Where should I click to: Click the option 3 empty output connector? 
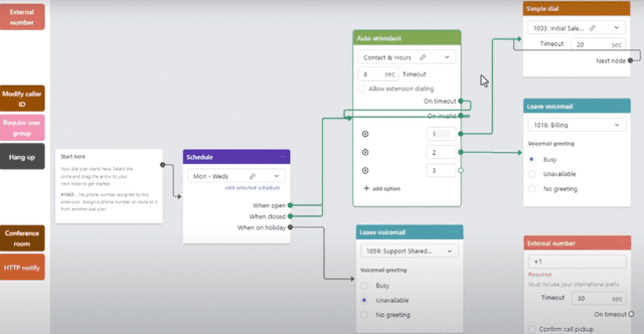461,170
